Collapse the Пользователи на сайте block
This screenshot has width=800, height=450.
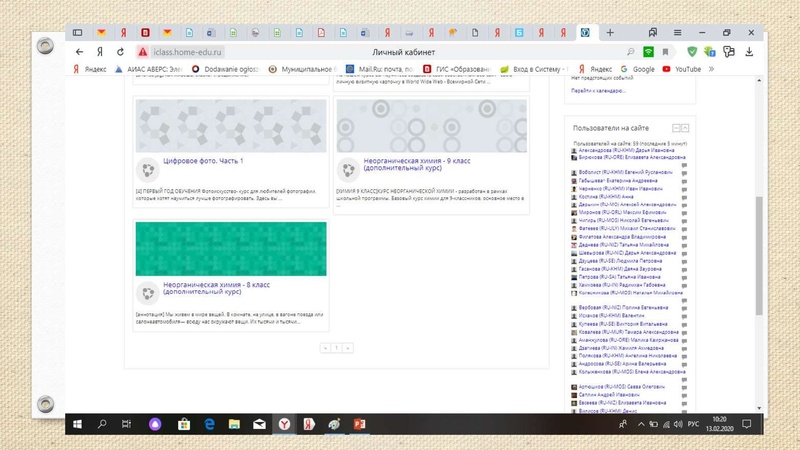pyautogui.click(x=676, y=128)
